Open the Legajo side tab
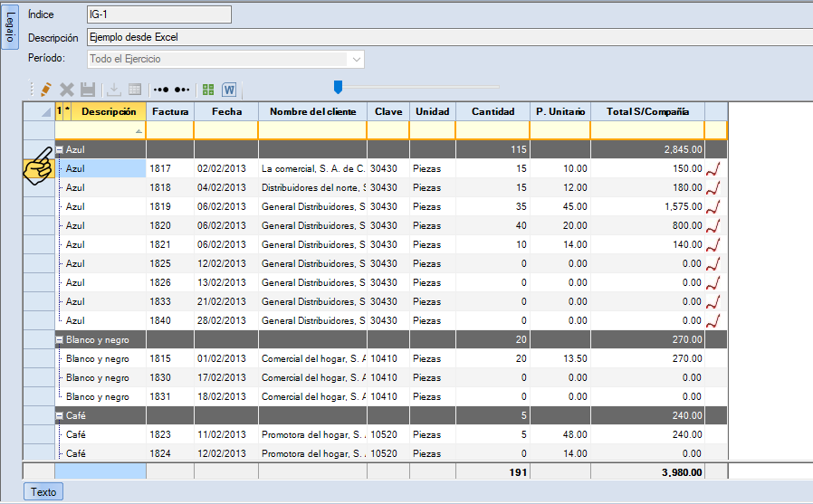 coord(10,27)
